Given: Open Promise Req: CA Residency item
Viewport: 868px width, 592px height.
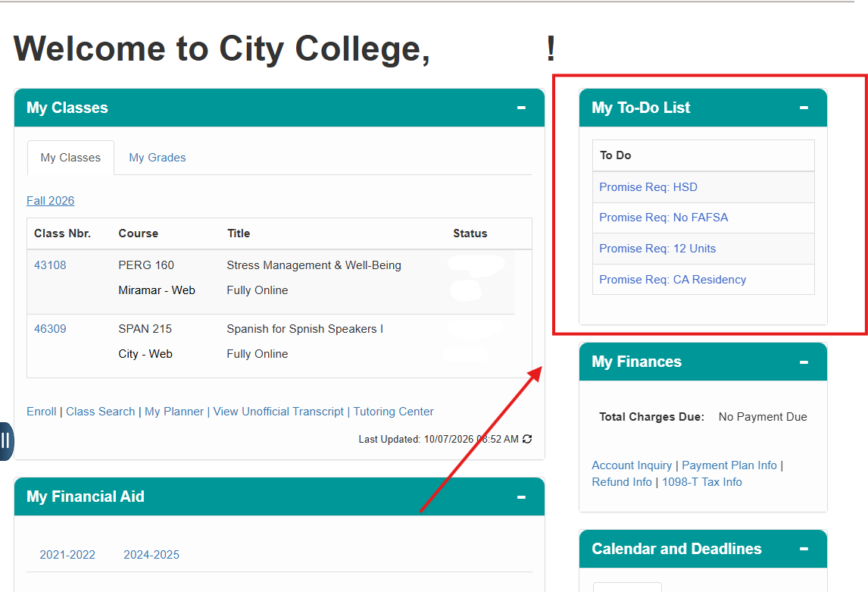Looking at the screenshot, I should [673, 280].
